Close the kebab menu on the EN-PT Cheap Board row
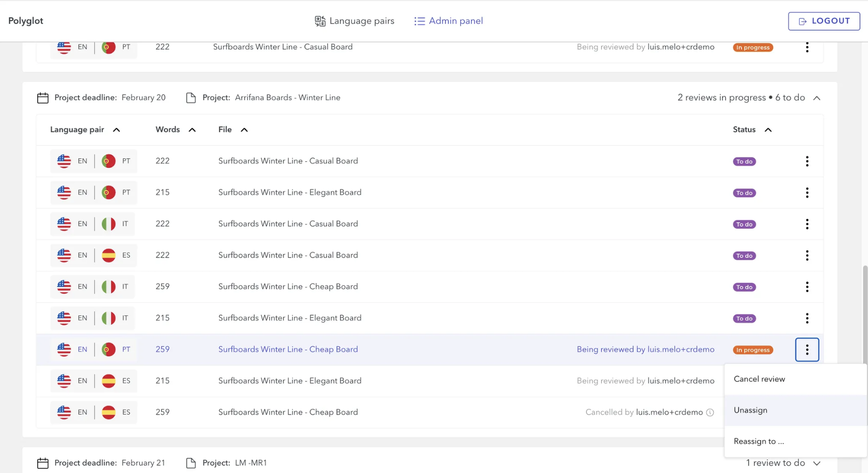 pos(807,350)
